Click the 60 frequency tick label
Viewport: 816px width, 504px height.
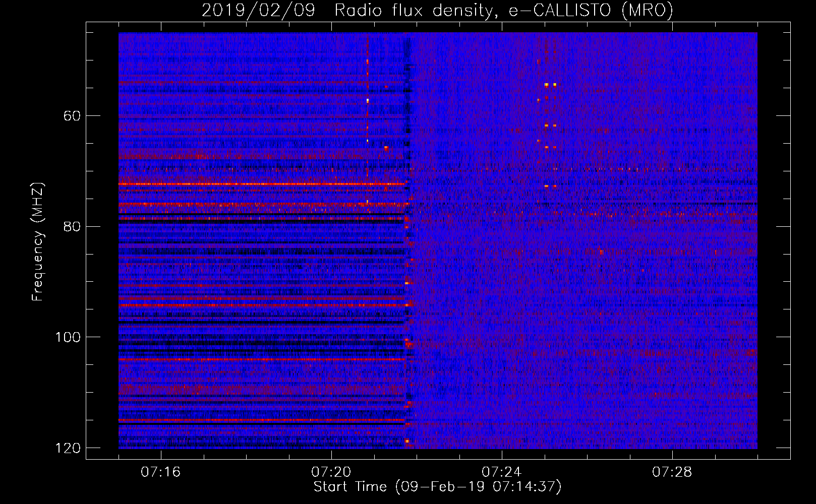pyautogui.click(x=72, y=116)
